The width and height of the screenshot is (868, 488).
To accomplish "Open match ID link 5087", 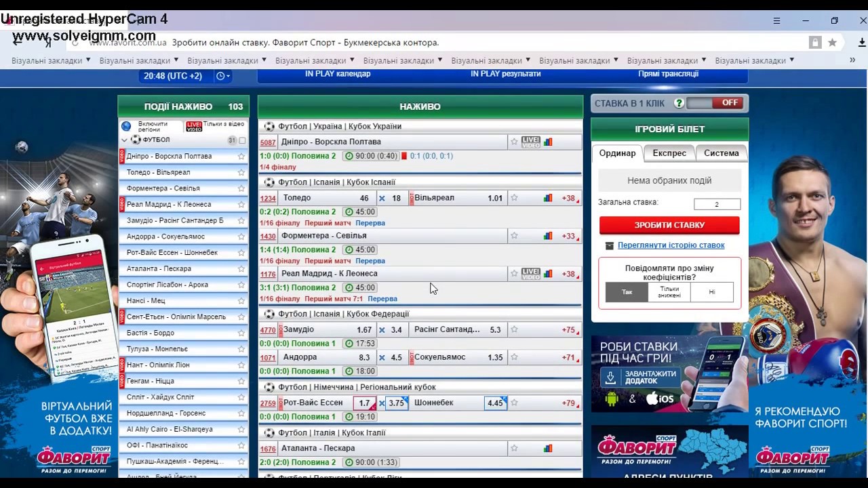I will click(268, 142).
